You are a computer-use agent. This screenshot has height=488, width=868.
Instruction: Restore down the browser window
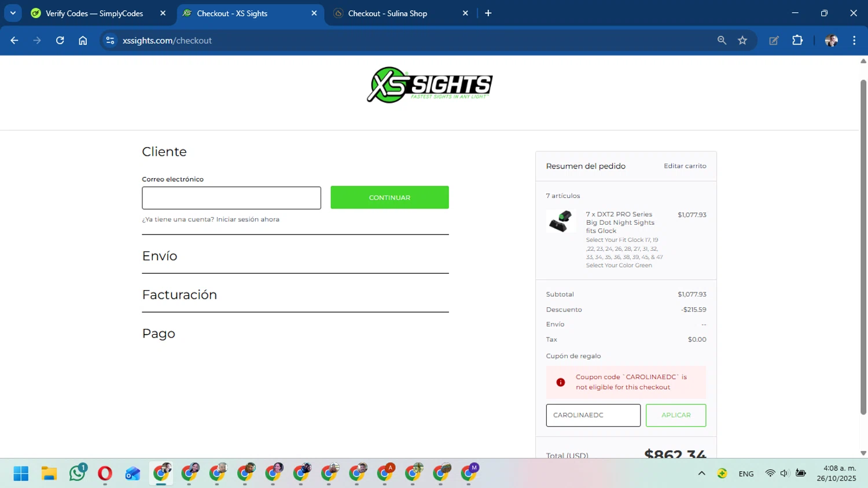[x=824, y=13]
